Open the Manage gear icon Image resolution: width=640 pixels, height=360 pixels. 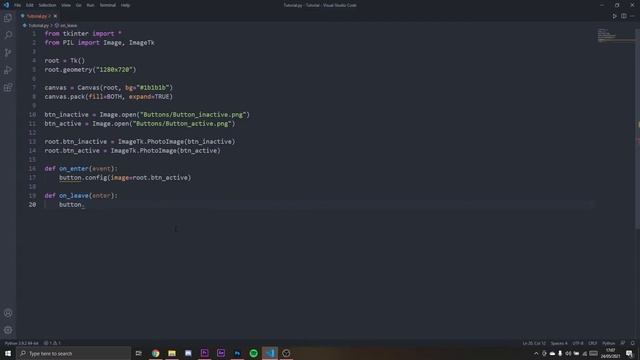pos(8,330)
